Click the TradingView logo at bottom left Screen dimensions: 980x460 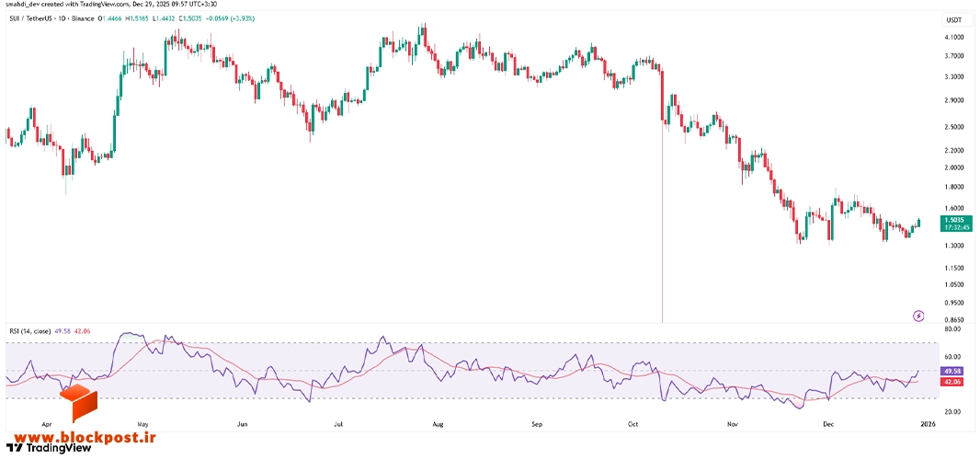coord(49,447)
